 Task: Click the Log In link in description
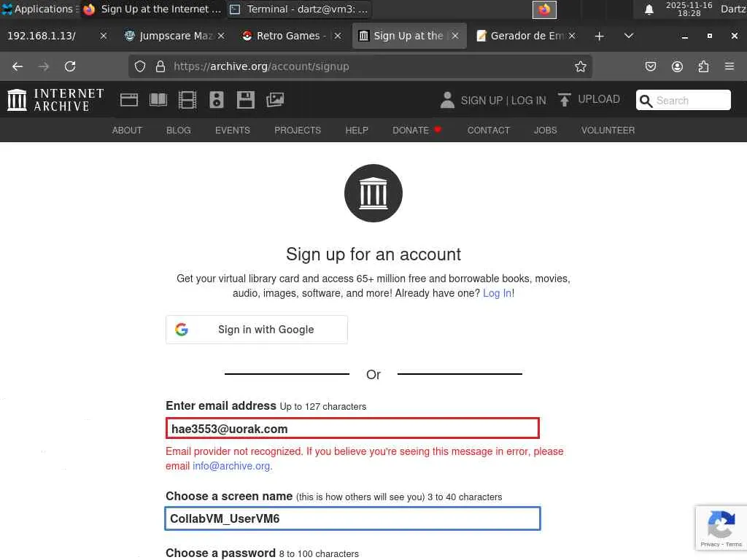pyautogui.click(x=498, y=293)
